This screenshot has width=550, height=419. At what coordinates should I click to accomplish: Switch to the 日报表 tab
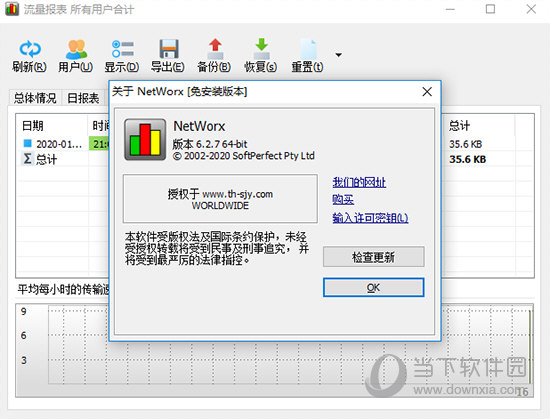[83, 98]
